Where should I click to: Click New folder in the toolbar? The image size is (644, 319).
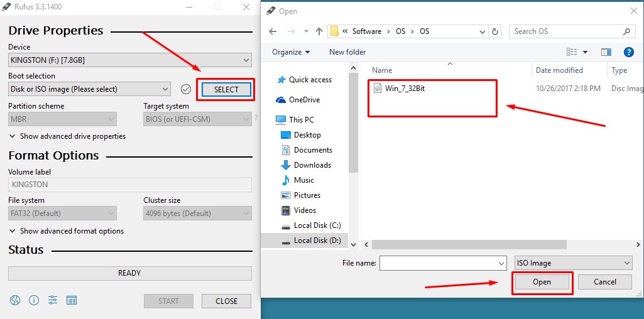(347, 52)
